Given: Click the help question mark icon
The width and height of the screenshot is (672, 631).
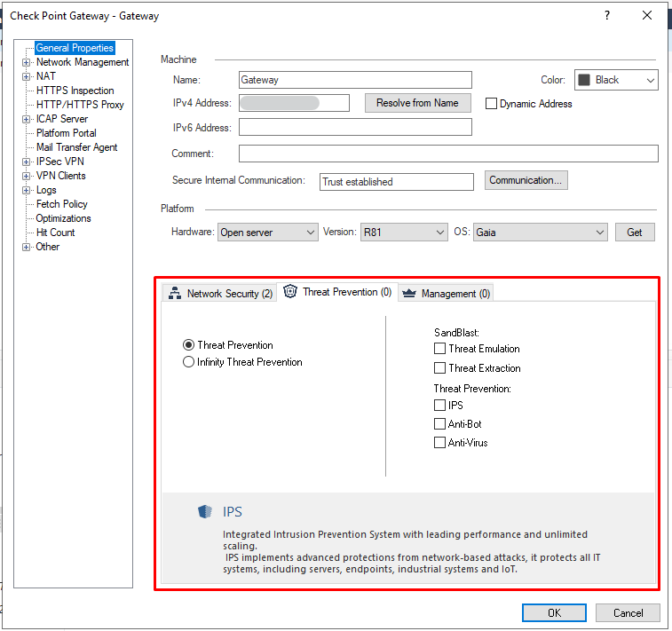Looking at the screenshot, I should click(x=606, y=16).
